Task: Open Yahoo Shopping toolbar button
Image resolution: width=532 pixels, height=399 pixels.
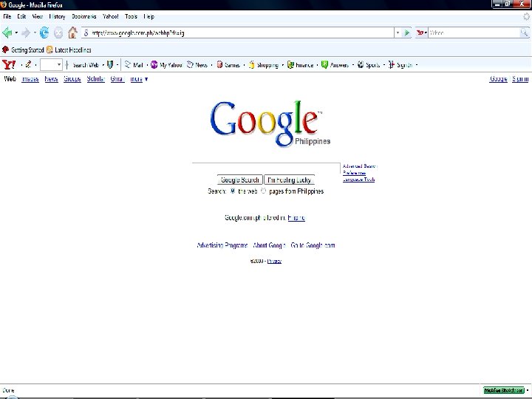Action: (x=264, y=65)
